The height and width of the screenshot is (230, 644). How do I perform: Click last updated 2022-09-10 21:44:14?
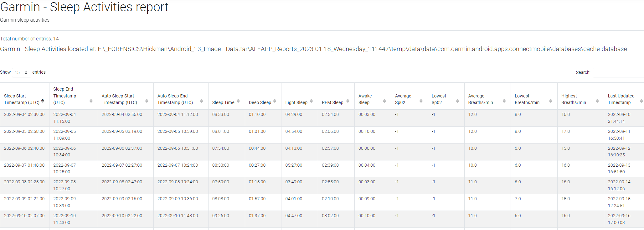pos(619,118)
